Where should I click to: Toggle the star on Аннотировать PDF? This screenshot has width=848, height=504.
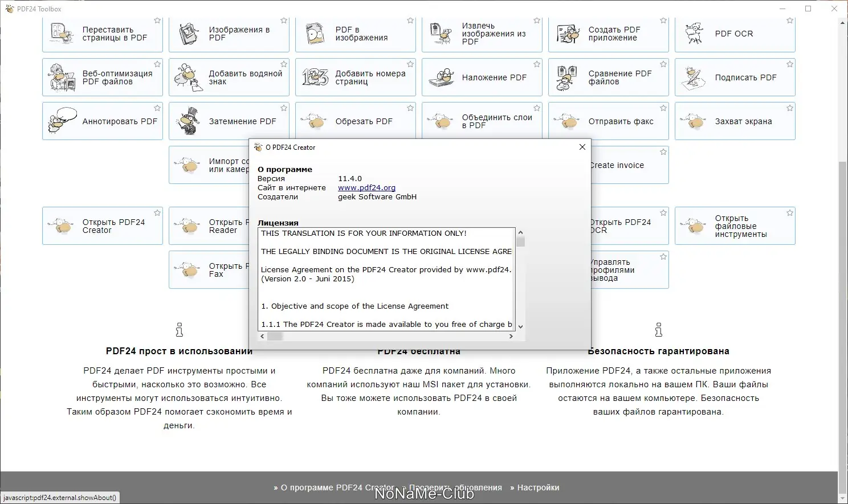(x=157, y=108)
